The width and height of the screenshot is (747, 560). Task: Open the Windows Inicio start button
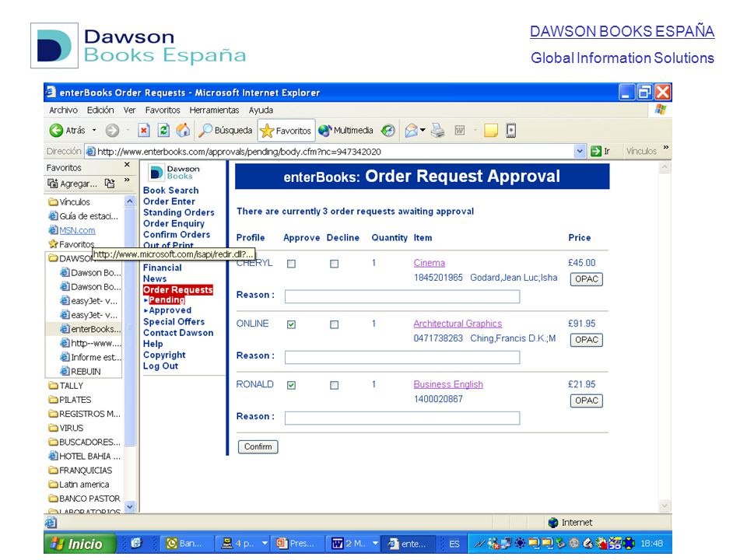tap(79, 544)
